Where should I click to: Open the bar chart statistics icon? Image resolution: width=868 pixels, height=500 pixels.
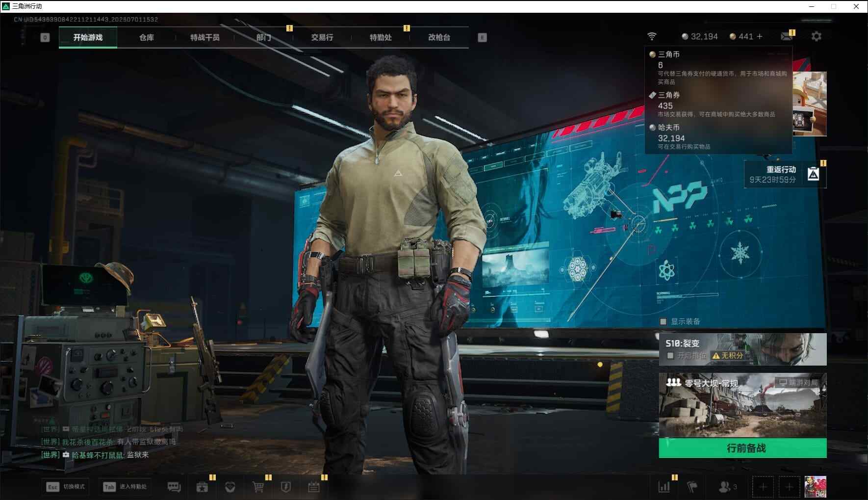point(664,487)
